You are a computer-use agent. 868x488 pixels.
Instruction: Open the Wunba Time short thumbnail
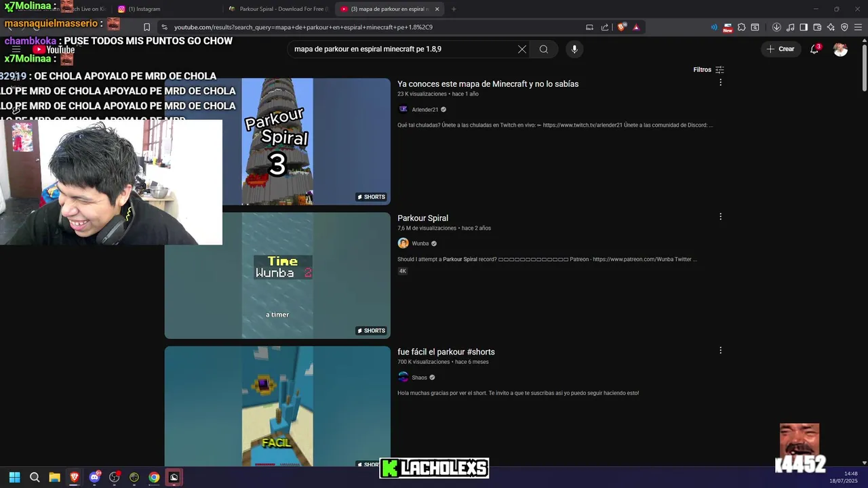click(x=277, y=275)
